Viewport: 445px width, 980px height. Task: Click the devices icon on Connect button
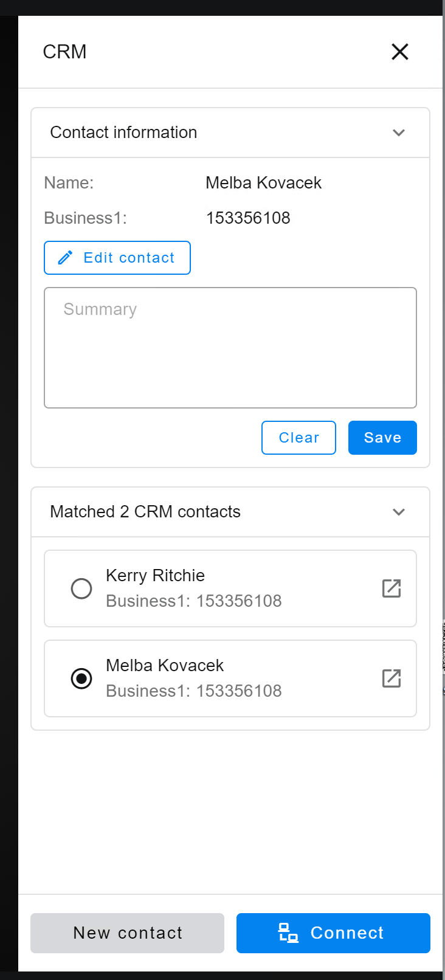click(288, 933)
